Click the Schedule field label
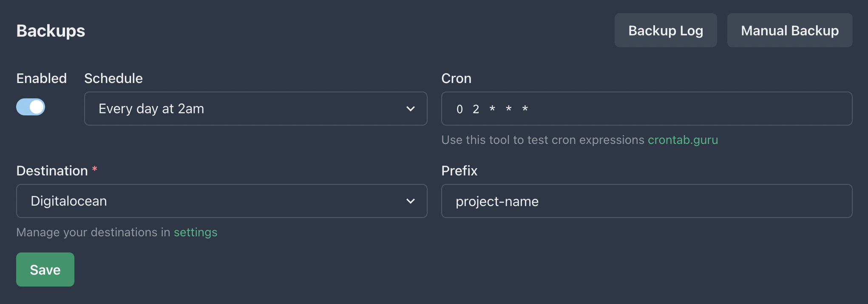 [x=113, y=78]
